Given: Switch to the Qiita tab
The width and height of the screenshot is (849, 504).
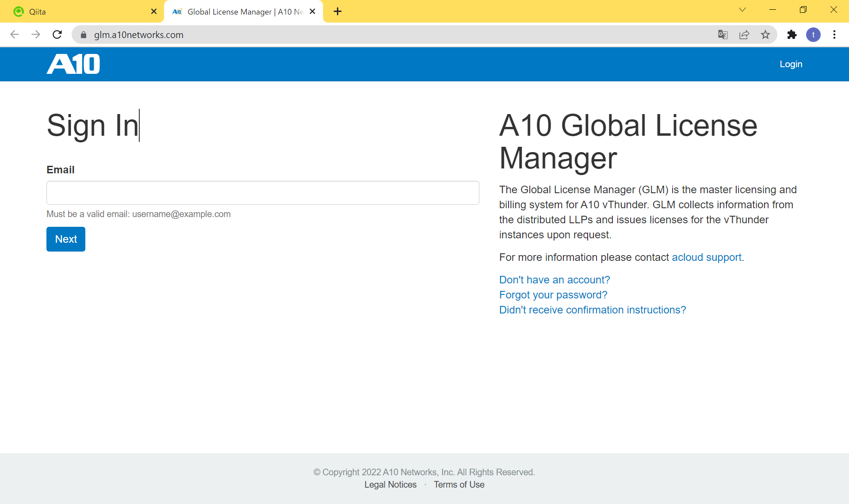Looking at the screenshot, I should (80, 11).
